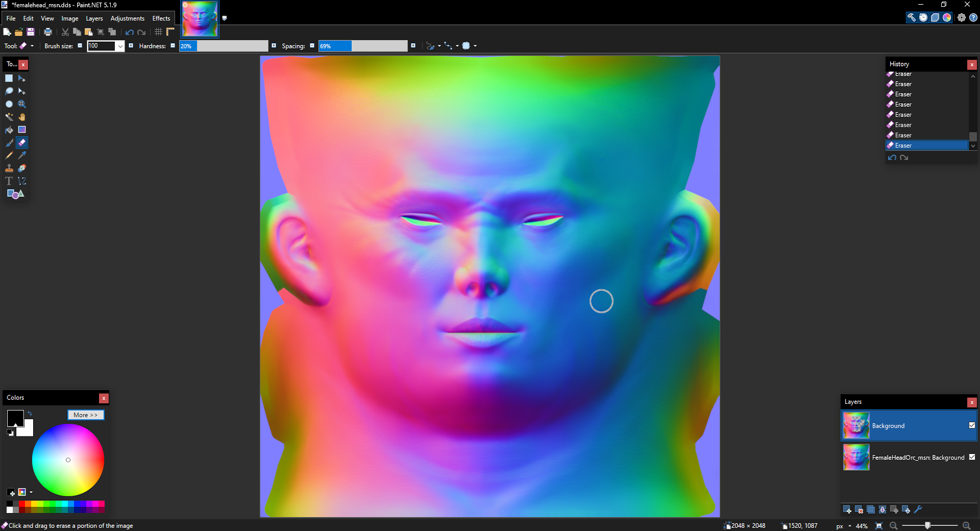The width and height of the screenshot is (980, 531).
Task: Click the Delete Layer icon
Action: point(859,510)
